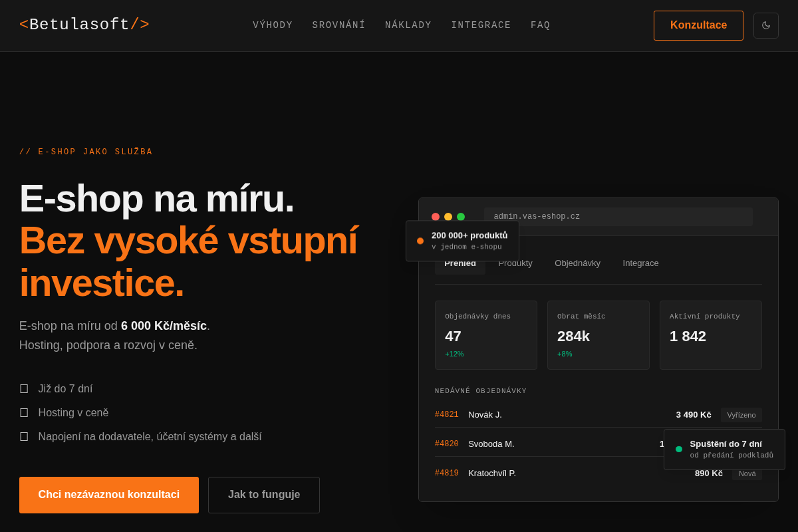The width and height of the screenshot is (798, 532).
Task: Click the Jak to funguje button
Action: [x=264, y=495]
